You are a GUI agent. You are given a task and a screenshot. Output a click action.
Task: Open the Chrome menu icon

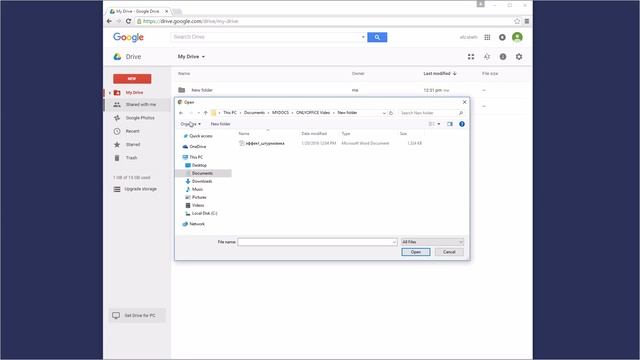pyautogui.click(x=527, y=21)
